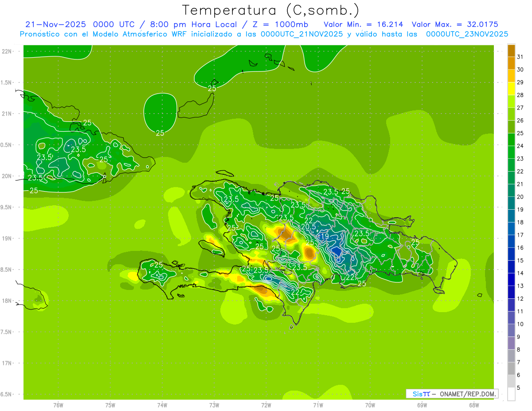The width and height of the screenshot is (532, 411).
Task: Pick the legend swatch between 25 and 26
Action: pyautogui.click(x=511, y=127)
